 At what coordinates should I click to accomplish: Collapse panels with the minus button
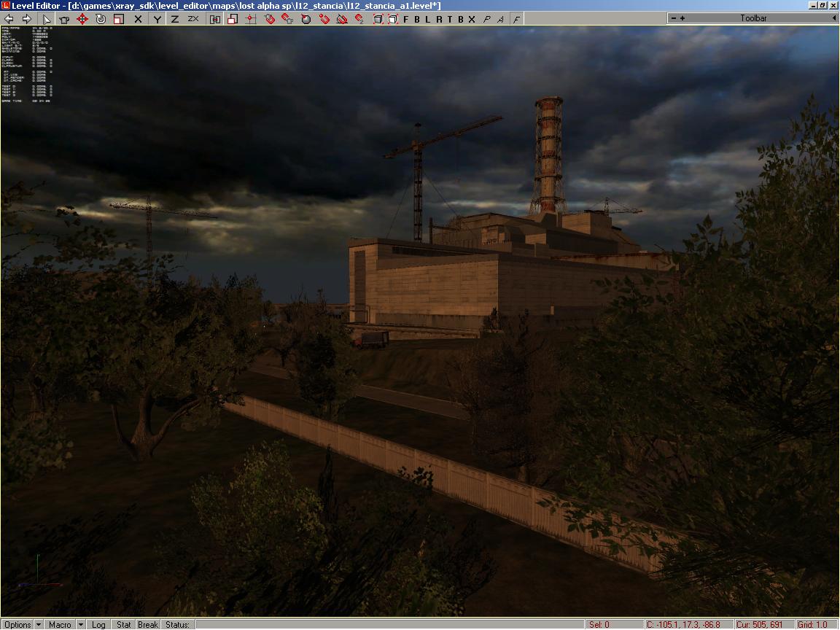[674, 18]
